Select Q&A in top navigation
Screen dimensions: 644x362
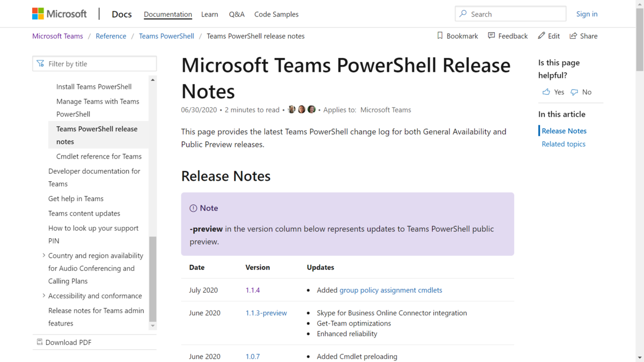click(237, 14)
